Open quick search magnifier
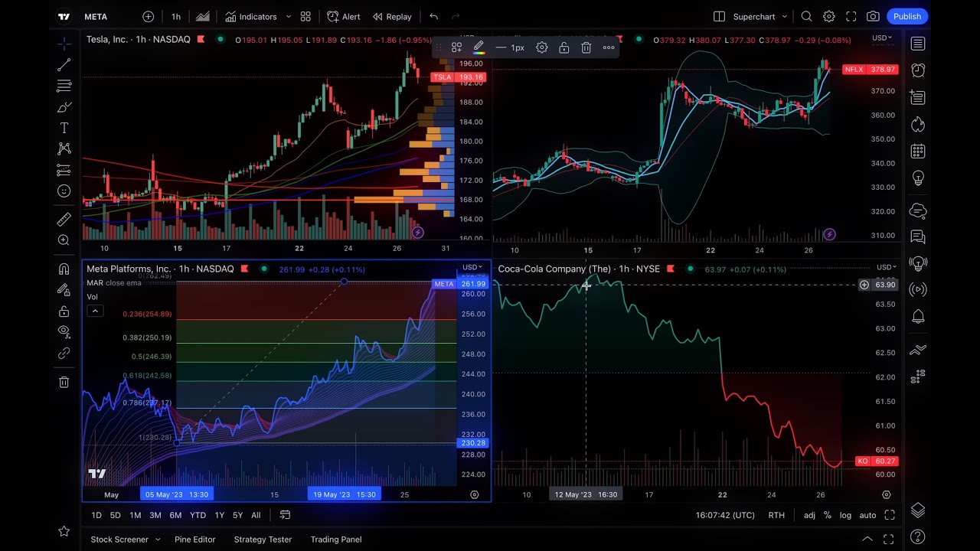Screen dimensions: 980x551 [x=806, y=16]
